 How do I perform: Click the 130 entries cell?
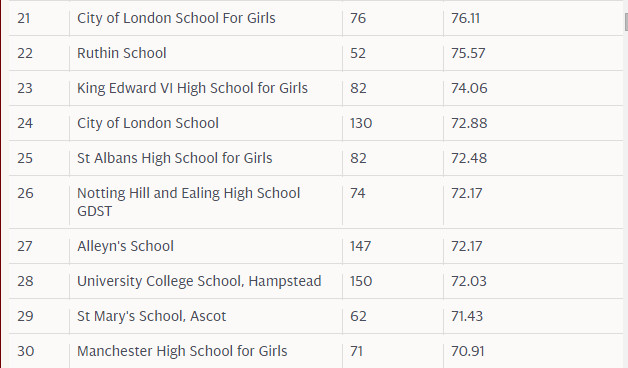pos(361,123)
